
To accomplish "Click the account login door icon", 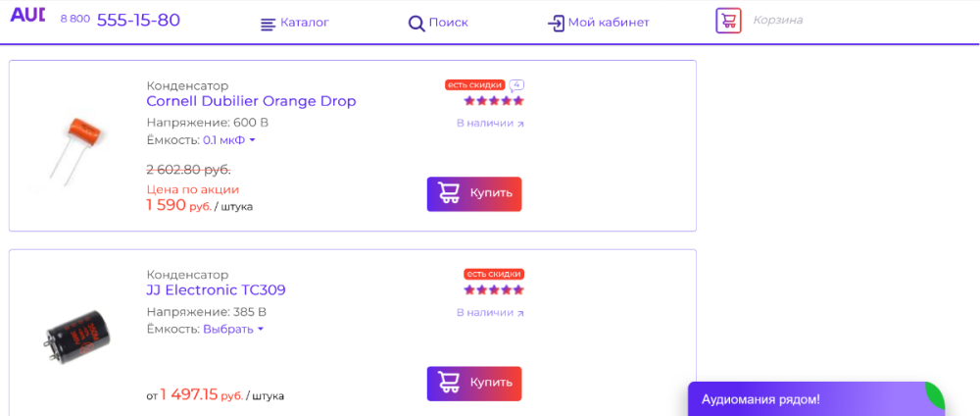I will 556,24.
